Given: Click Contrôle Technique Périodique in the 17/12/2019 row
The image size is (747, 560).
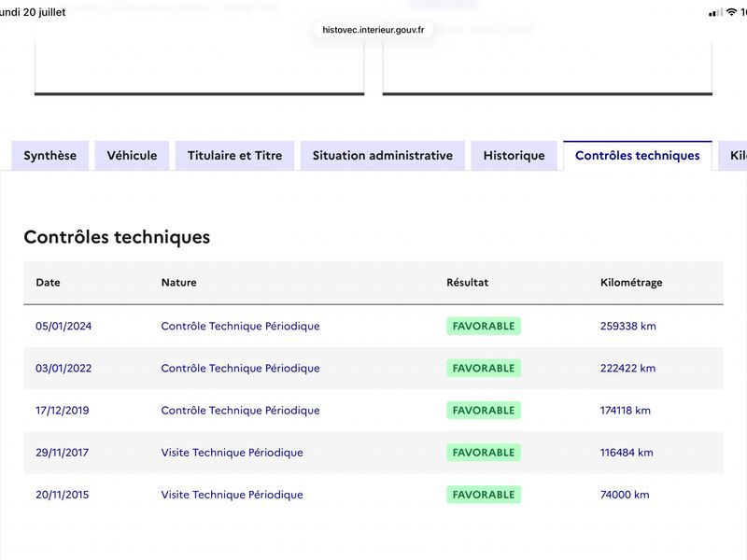Looking at the screenshot, I should click(240, 411).
